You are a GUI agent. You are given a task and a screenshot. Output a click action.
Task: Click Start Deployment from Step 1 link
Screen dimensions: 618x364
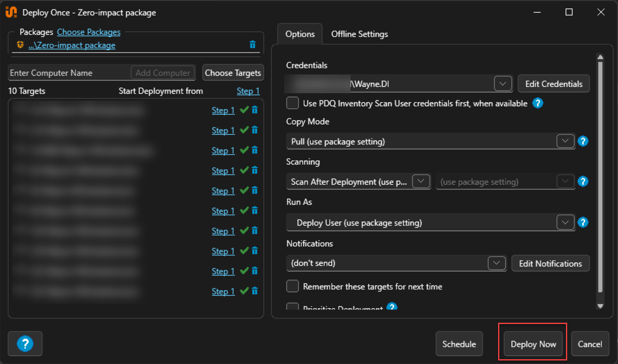click(x=248, y=91)
